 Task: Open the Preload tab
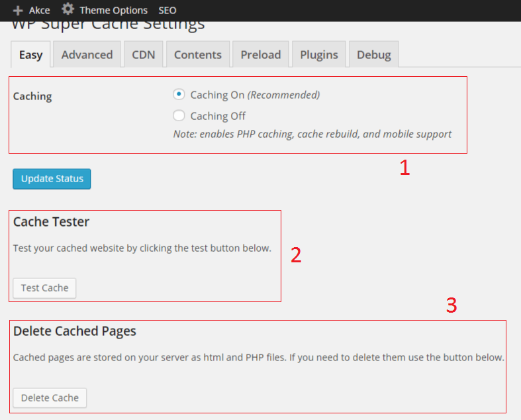pos(261,54)
